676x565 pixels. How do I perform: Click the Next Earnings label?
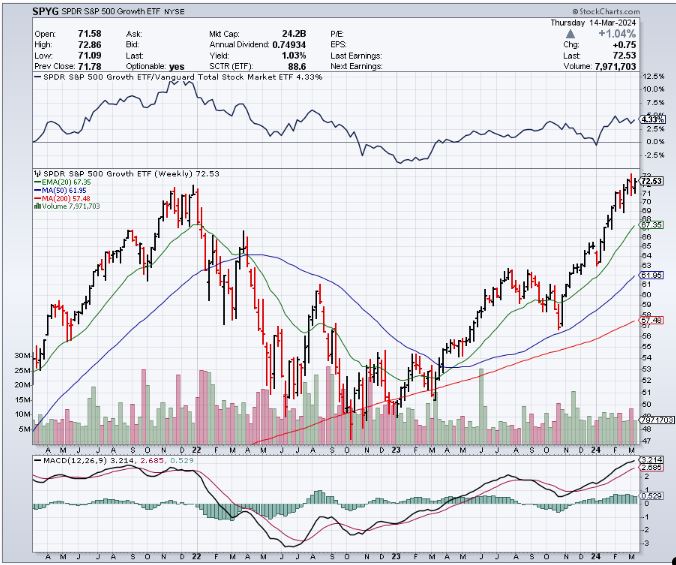(356, 67)
